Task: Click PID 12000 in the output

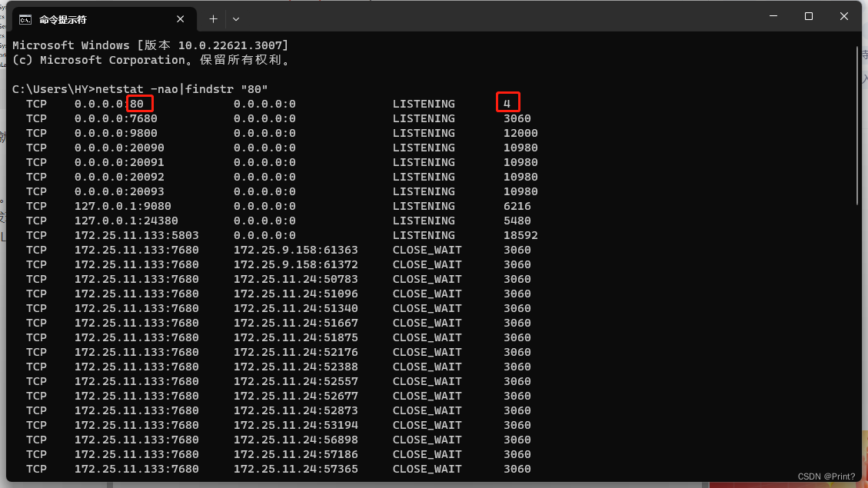Action: [520, 133]
